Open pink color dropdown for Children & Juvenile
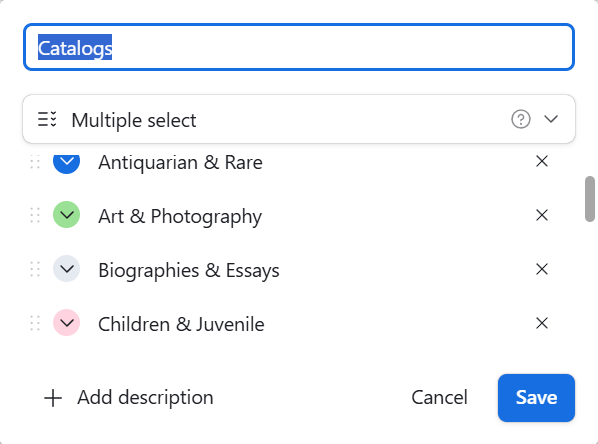Image resolution: width=598 pixels, height=444 pixels. tap(66, 323)
